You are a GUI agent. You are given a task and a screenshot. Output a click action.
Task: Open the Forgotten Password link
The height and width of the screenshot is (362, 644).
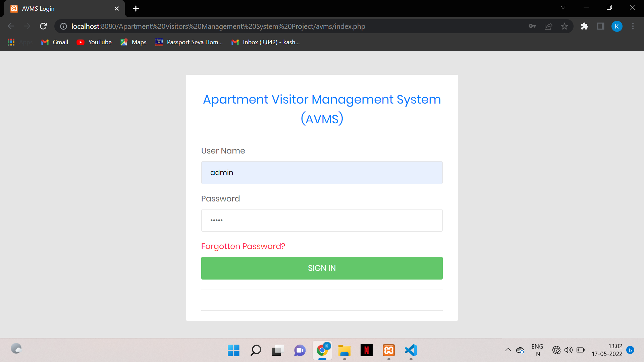(243, 246)
